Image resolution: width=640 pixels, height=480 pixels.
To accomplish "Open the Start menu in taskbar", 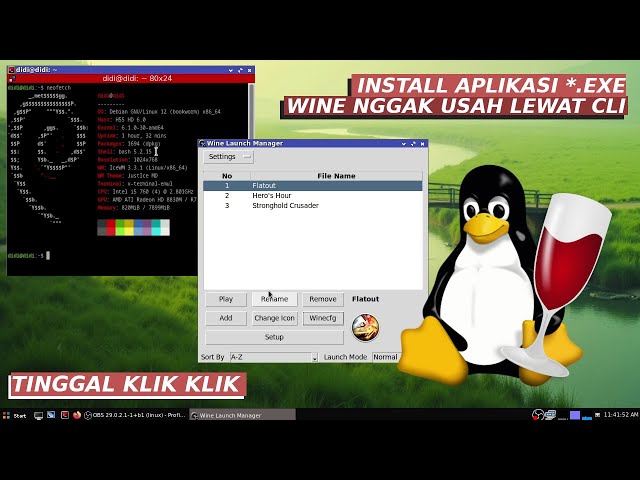I will [14, 416].
